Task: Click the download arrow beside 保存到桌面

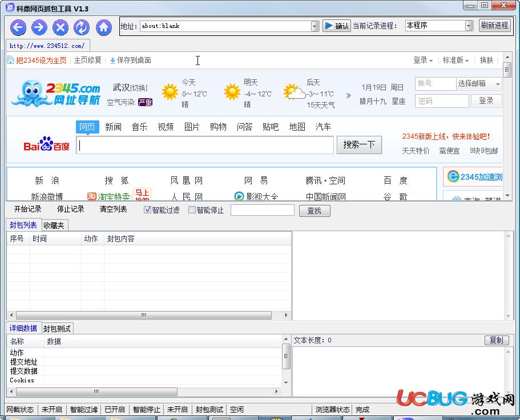Action: (x=112, y=60)
